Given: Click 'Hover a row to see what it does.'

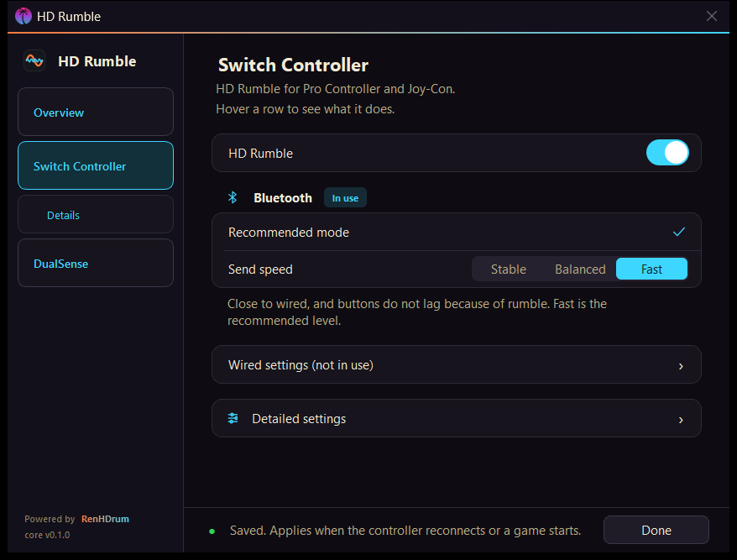Looking at the screenshot, I should coord(305,109).
